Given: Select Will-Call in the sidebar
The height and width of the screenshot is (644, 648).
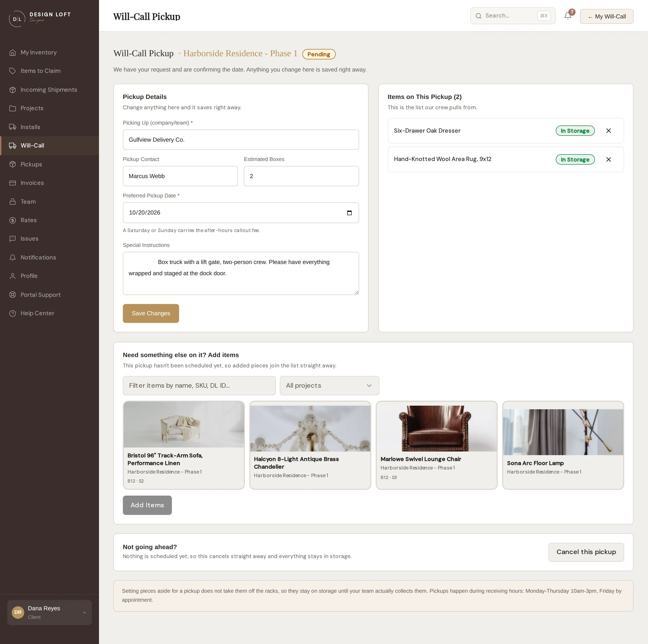Looking at the screenshot, I should (x=50, y=145).
